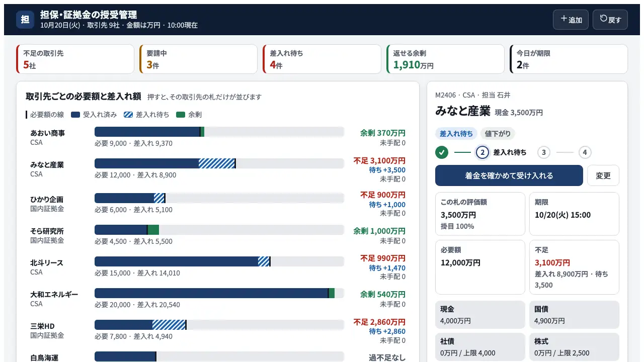The image size is (644, 362).
Task: Open the 必要額 12,000万円 card
Action: (480, 267)
